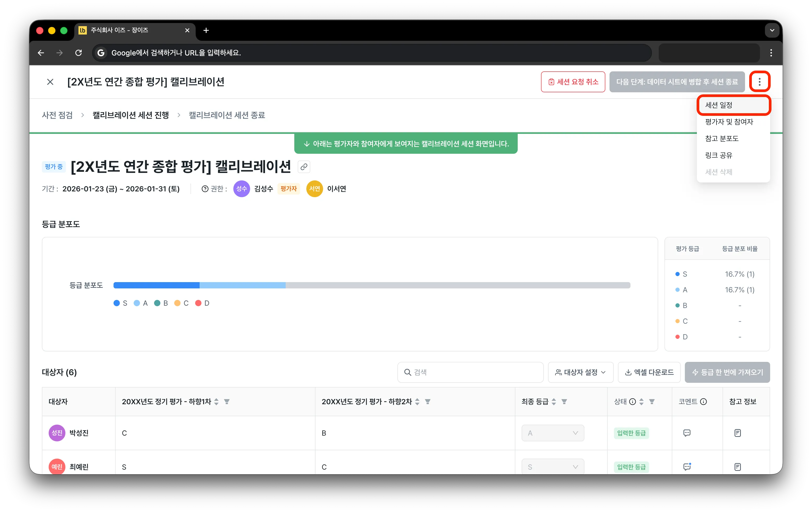812x513 pixels.
Task: Sort the 하향2차 column
Action: click(417, 401)
